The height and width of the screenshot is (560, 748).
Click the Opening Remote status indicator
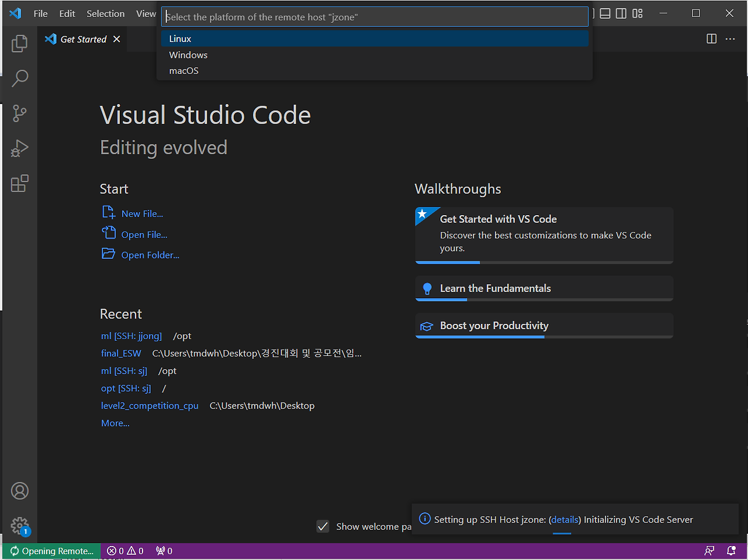51,551
